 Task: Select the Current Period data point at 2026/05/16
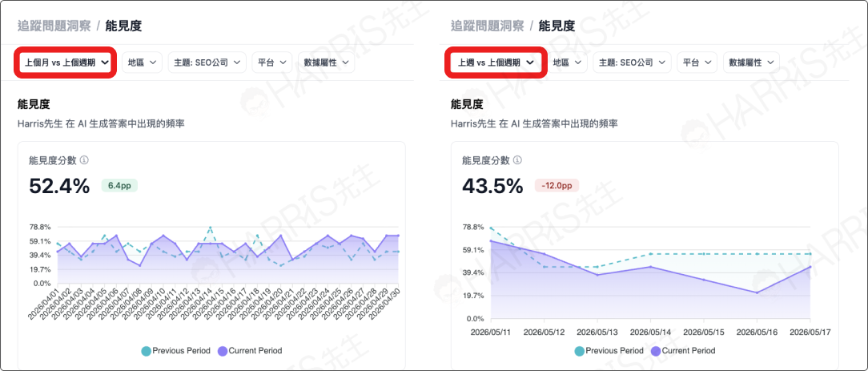coord(757,292)
